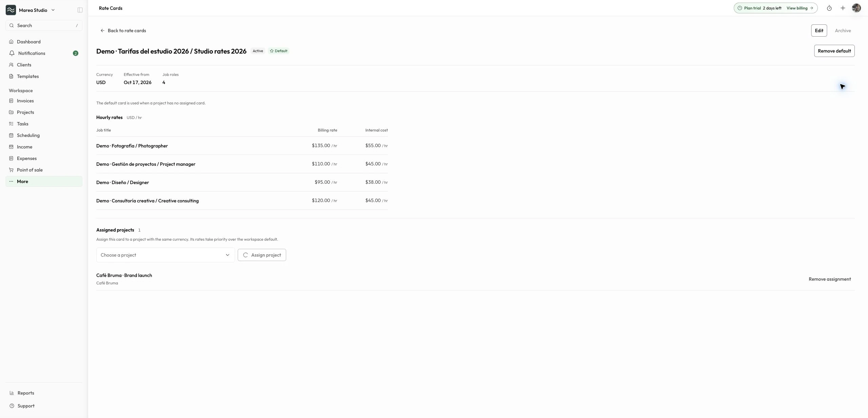Click the Income wallet icon

(11, 147)
